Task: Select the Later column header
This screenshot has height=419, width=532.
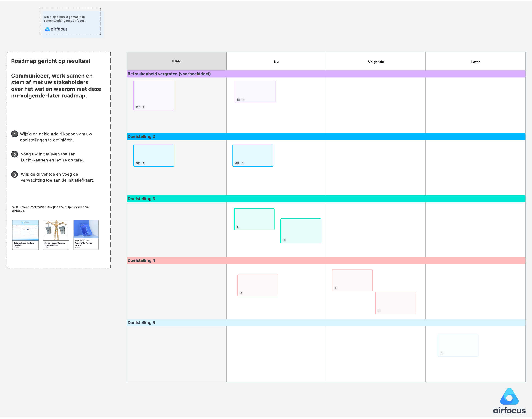Action: 475,62
